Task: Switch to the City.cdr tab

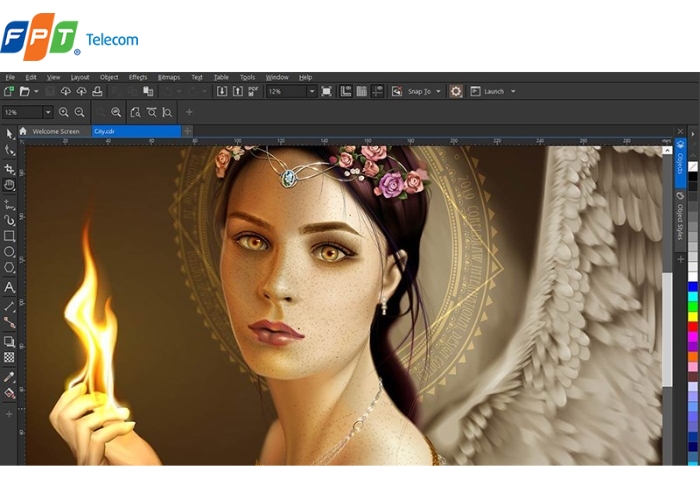Action: (136, 131)
